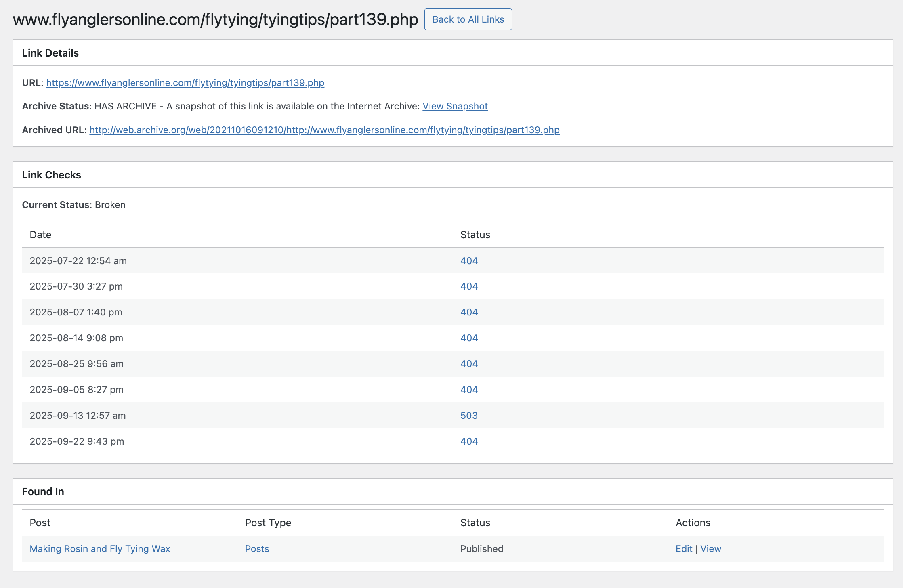Click the Post Type column header
The height and width of the screenshot is (588, 903).
268,523
